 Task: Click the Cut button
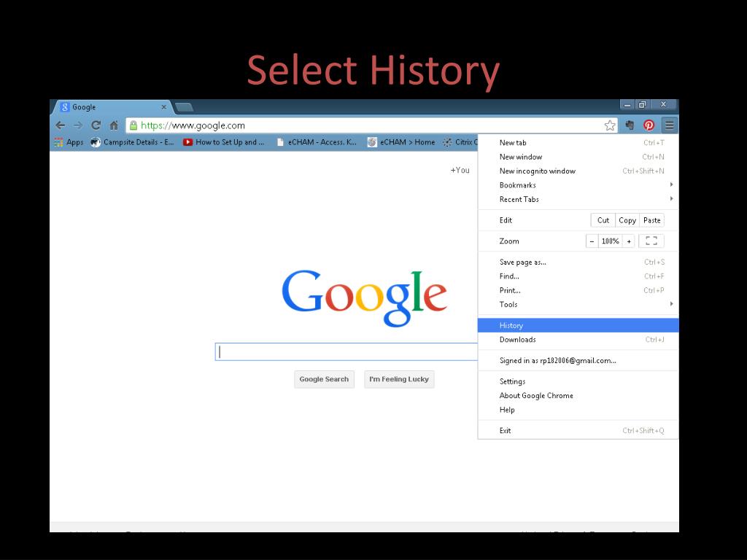(603, 220)
